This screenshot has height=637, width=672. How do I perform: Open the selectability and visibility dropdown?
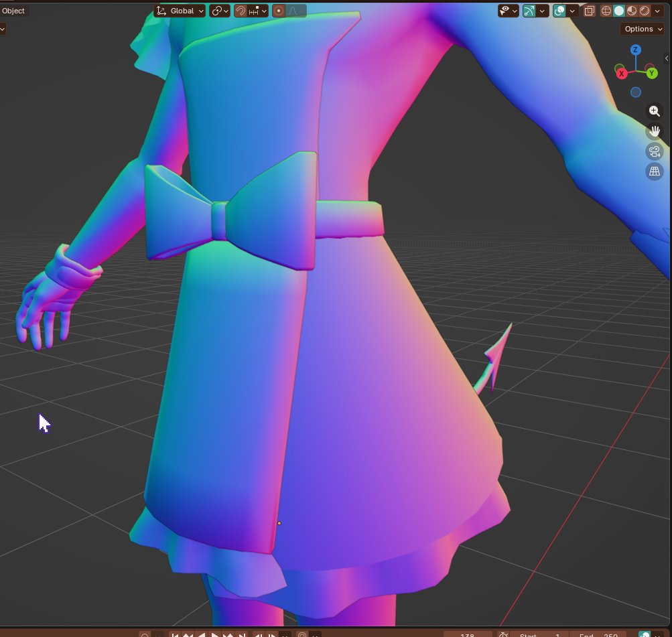click(x=509, y=11)
